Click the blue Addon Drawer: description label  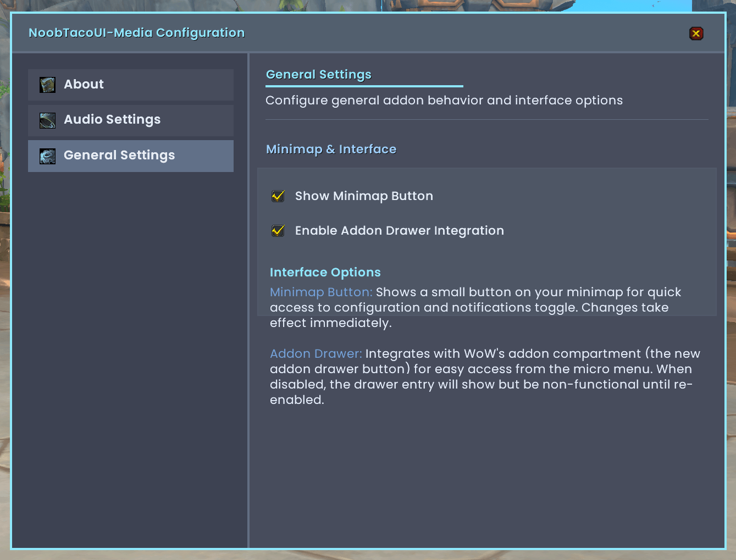click(316, 354)
